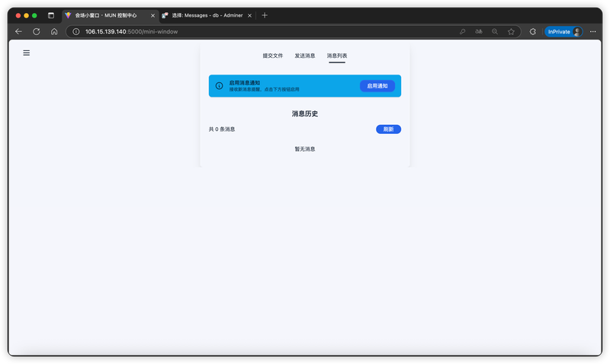Close the MUN 控制中心 tab
Screen dimensions: 610x364
point(152,15)
